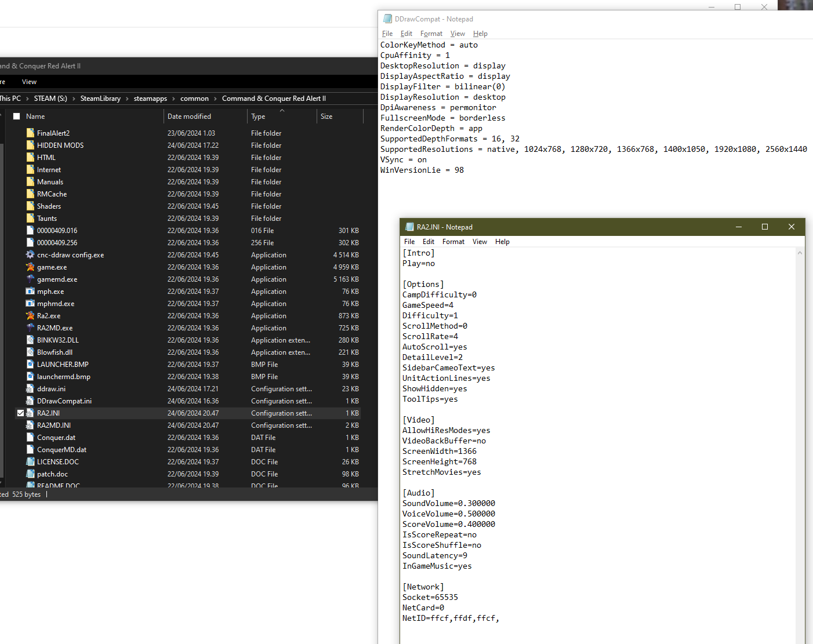Open Format menu in RA2.INI Notepad
This screenshot has width=813, height=644.
[453, 242]
